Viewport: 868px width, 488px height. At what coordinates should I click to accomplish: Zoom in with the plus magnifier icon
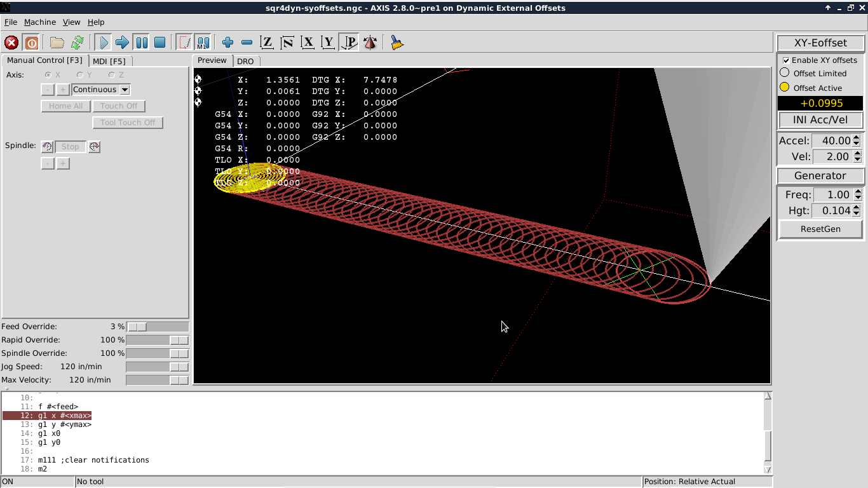[227, 43]
